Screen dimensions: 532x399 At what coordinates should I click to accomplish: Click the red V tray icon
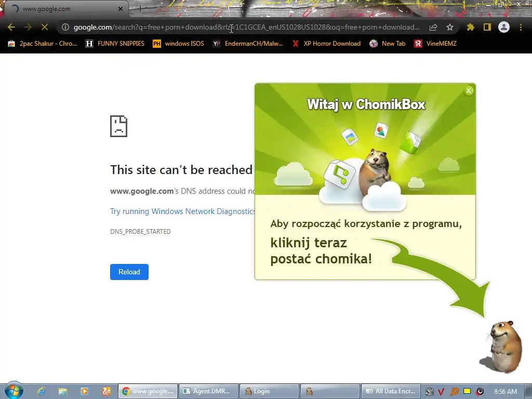coord(441,392)
